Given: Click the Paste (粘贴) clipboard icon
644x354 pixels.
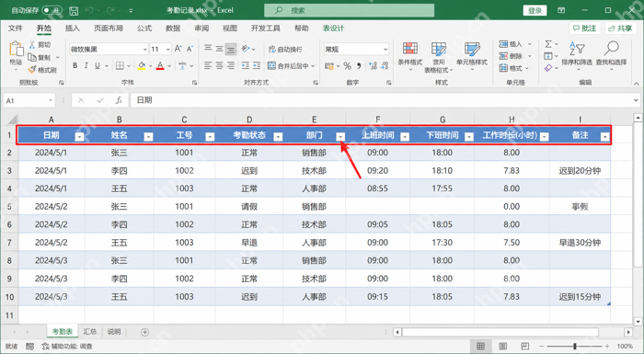Looking at the screenshot, I should click(16, 49).
